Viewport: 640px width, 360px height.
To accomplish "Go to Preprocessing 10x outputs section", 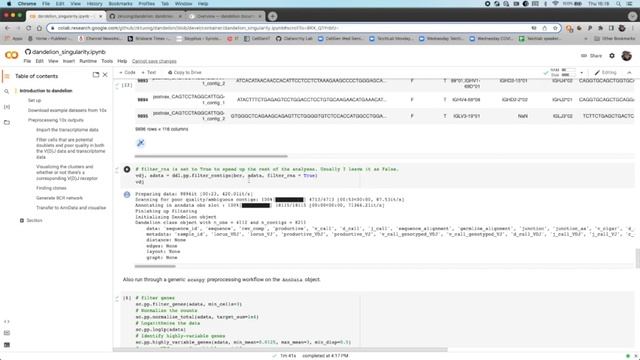I will click(56, 120).
